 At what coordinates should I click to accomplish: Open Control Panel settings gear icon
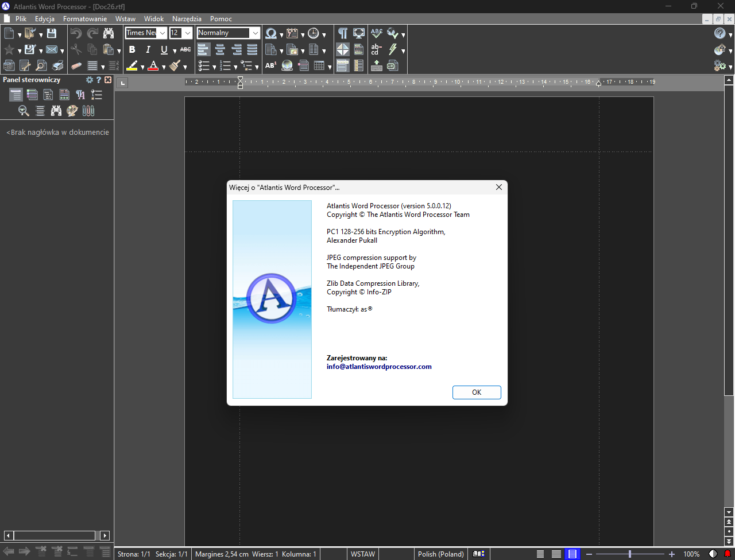click(x=90, y=80)
